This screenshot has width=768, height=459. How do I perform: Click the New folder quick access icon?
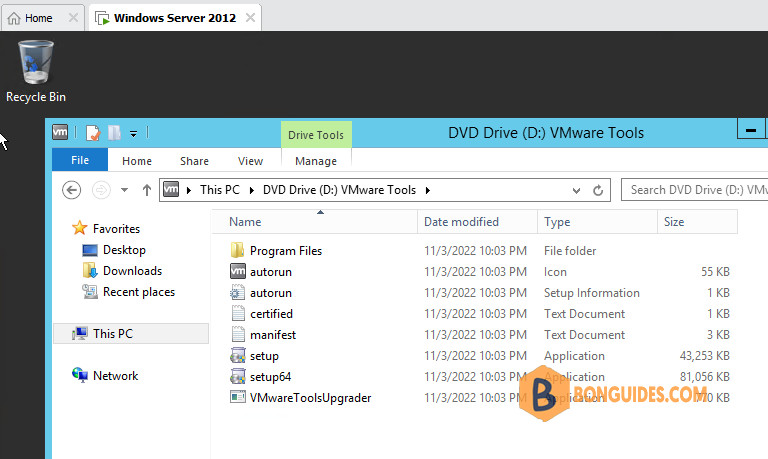[x=114, y=133]
